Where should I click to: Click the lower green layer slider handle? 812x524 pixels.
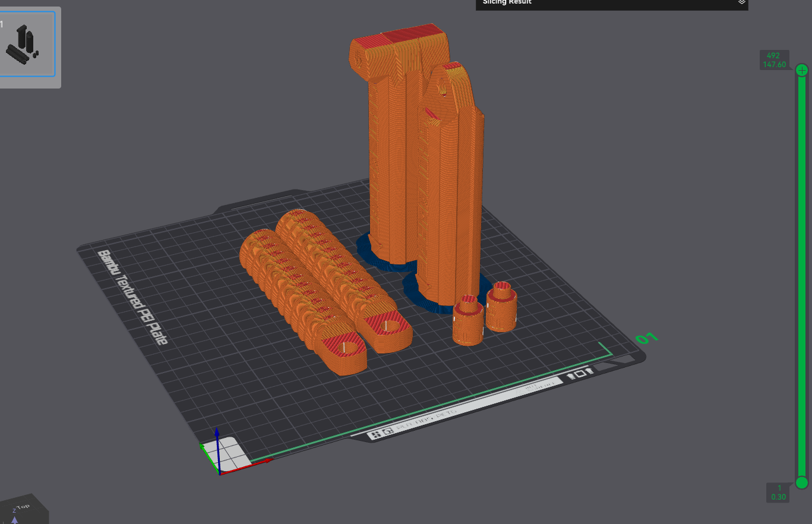tap(802, 482)
